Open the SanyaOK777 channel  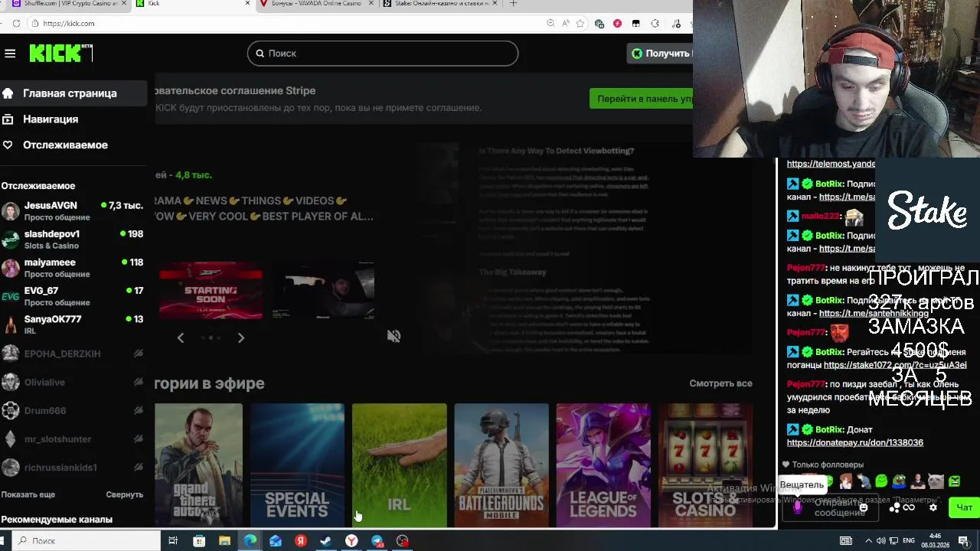[x=73, y=324]
